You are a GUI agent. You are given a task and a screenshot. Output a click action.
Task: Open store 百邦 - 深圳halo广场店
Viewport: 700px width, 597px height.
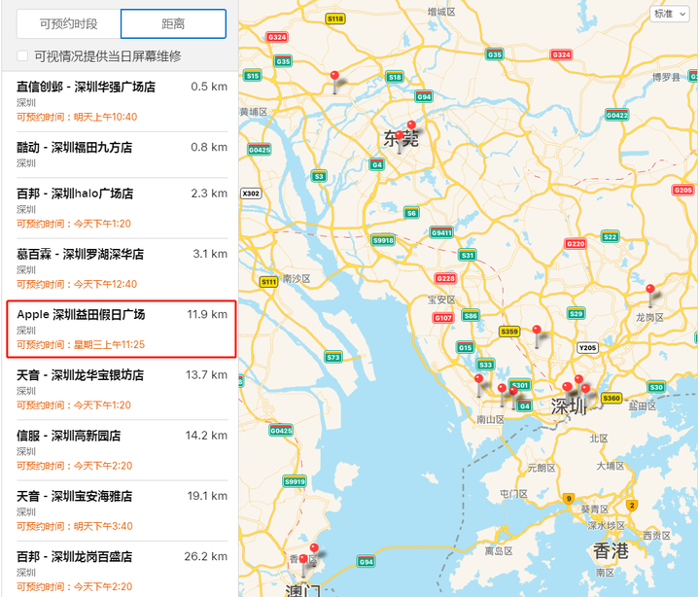coord(122,208)
